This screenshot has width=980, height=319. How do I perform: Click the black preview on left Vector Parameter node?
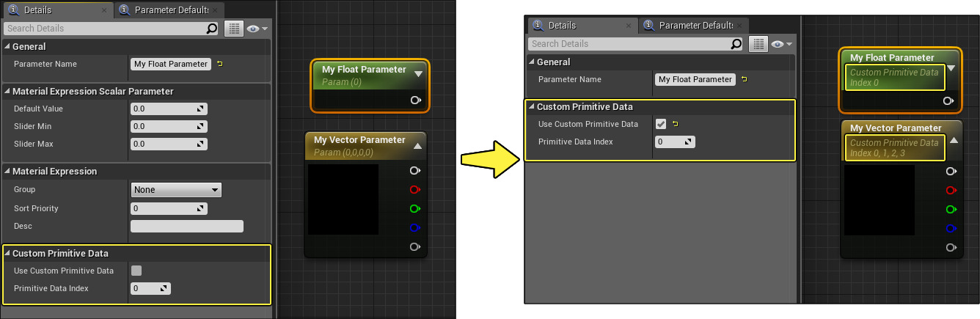pyautogui.click(x=343, y=199)
